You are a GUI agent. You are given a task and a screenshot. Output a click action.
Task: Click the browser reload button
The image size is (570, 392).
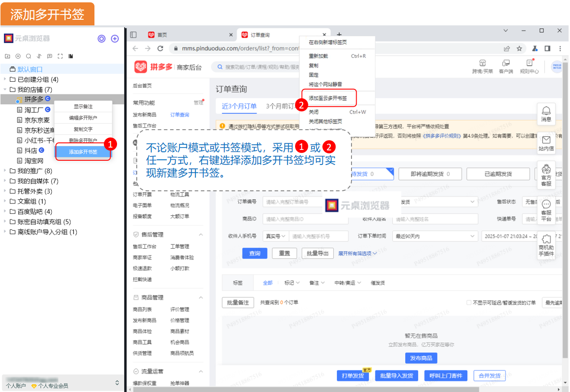click(160, 48)
